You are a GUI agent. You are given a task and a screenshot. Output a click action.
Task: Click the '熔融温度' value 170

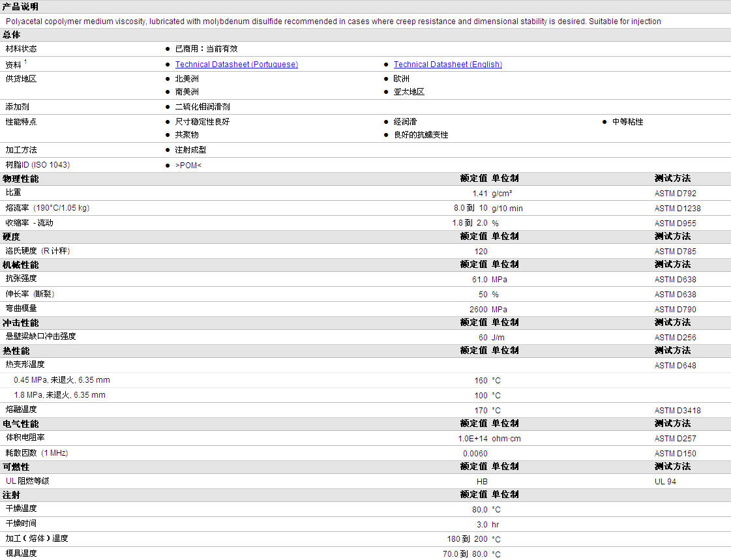[x=481, y=411]
